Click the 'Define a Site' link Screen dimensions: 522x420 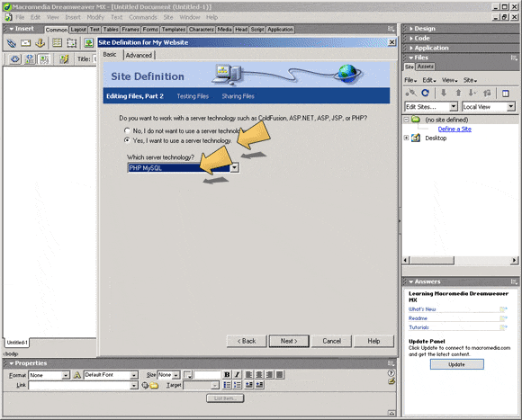pyautogui.click(x=454, y=129)
